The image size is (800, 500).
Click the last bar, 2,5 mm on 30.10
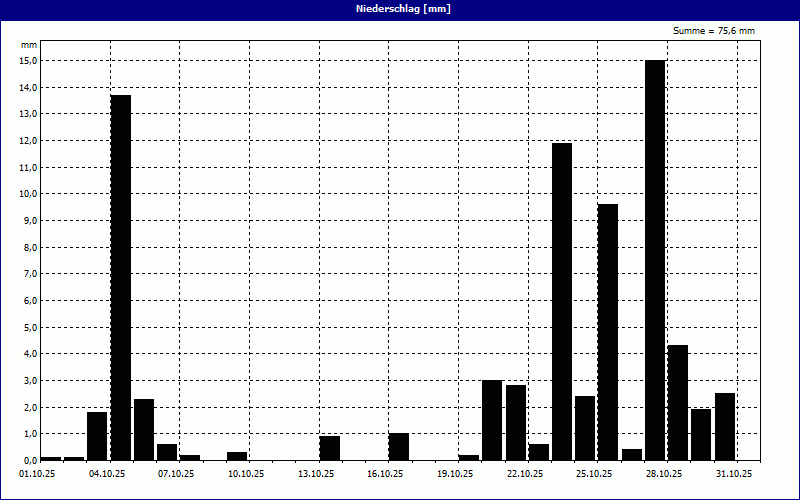725,427
